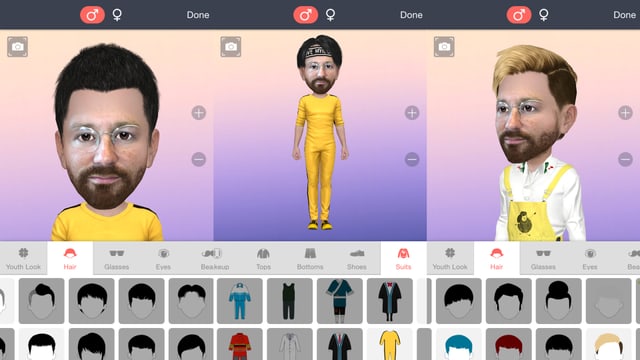Tap the camera icon in the middle panel

[x=231, y=47]
